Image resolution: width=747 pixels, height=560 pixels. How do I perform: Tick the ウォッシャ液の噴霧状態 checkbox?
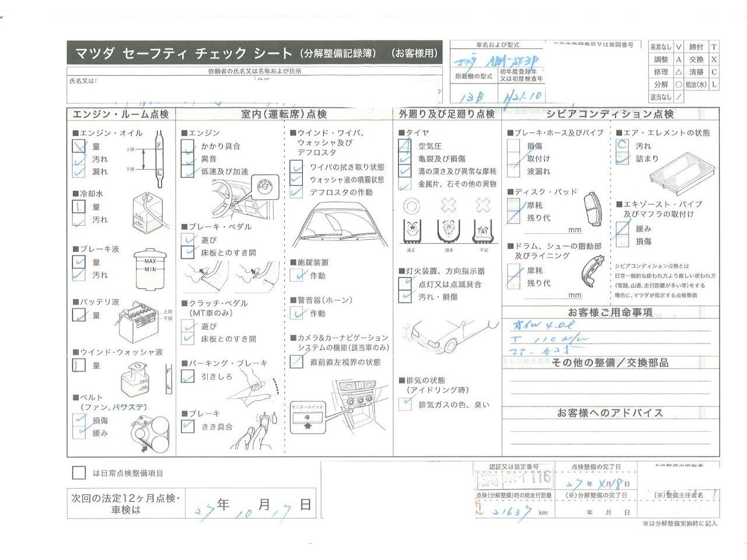296,180
